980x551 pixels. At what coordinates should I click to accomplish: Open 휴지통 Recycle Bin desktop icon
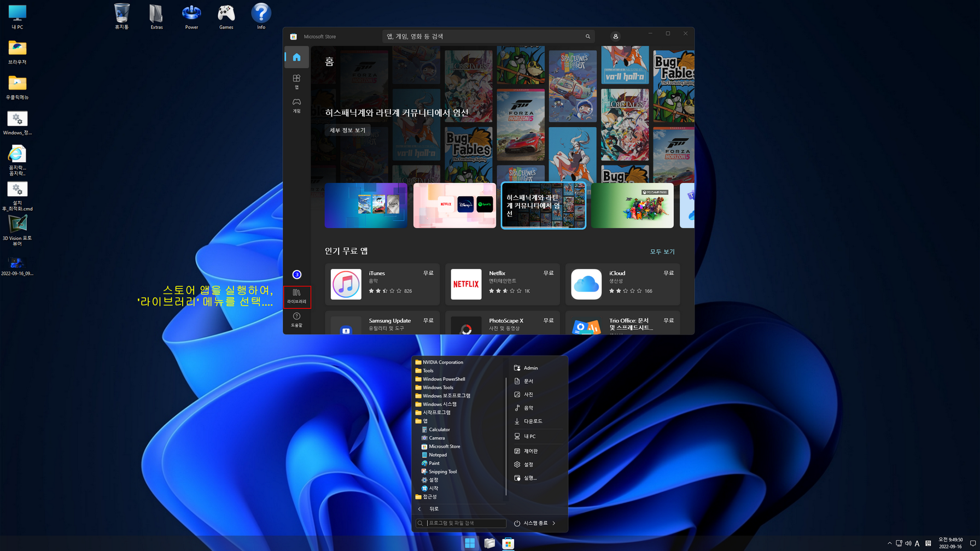pyautogui.click(x=122, y=16)
